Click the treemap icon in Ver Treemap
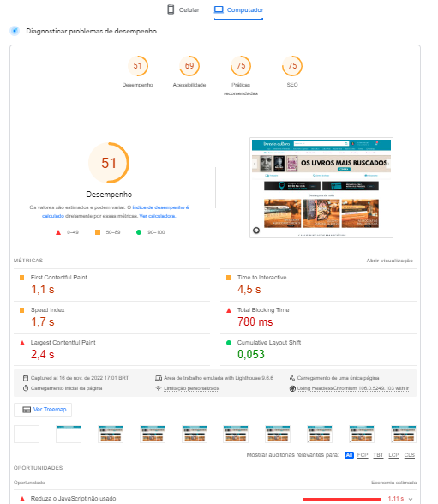The image size is (438, 504). point(27,410)
